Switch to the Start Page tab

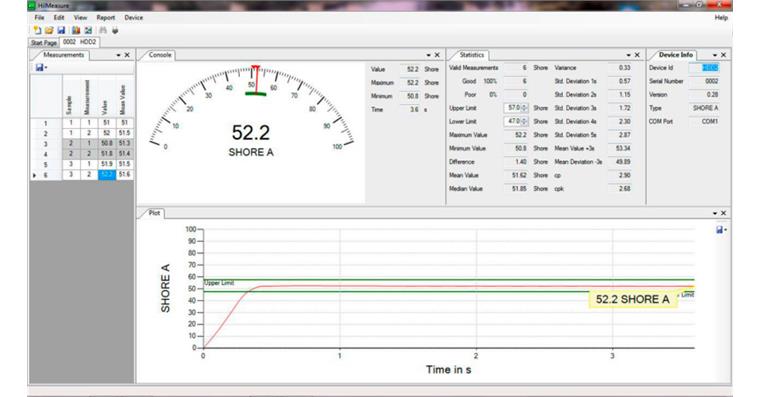(x=44, y=43)
